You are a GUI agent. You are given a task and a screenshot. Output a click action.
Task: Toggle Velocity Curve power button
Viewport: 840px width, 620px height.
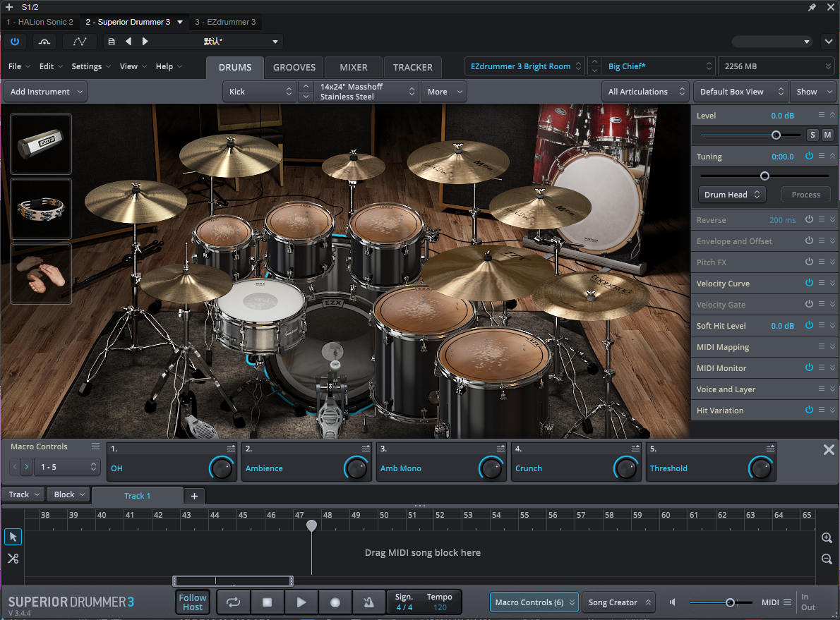tap(809, 283)
